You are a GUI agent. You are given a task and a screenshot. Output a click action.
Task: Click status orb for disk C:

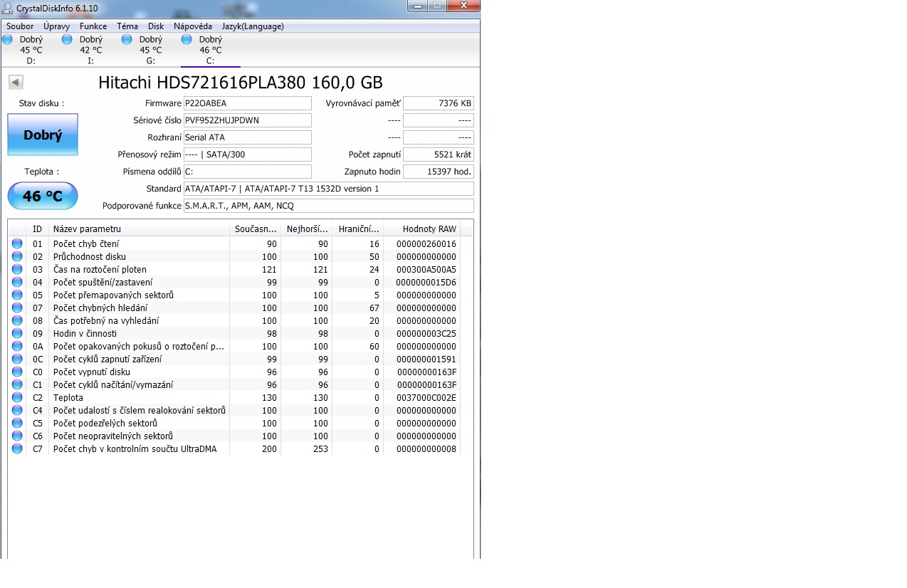(x=187, y=39)
